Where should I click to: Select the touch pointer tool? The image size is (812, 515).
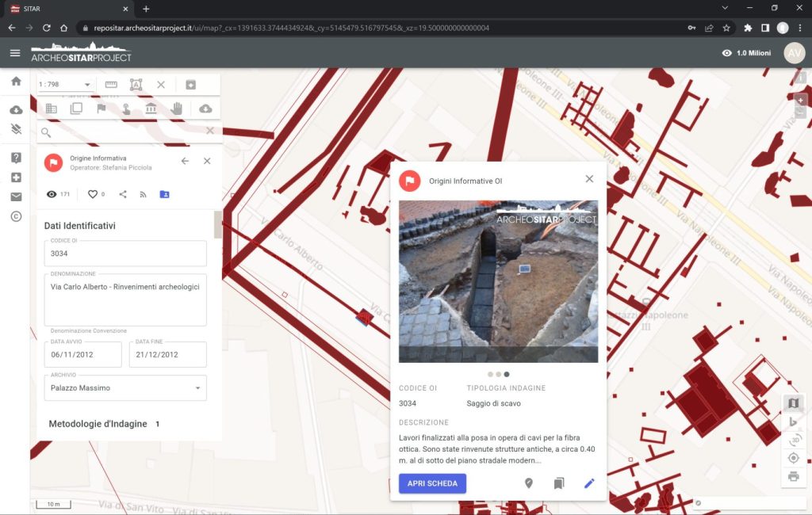(126, 109)
